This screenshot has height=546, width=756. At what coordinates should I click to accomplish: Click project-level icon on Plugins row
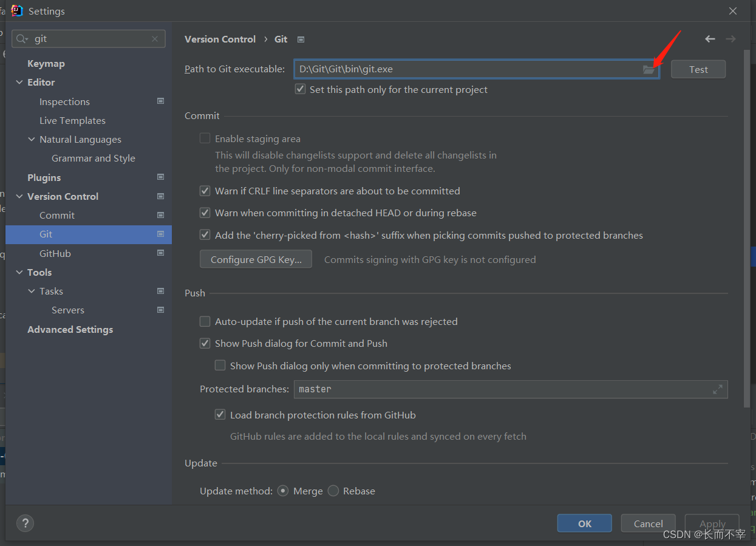click(x=160, y=177)
